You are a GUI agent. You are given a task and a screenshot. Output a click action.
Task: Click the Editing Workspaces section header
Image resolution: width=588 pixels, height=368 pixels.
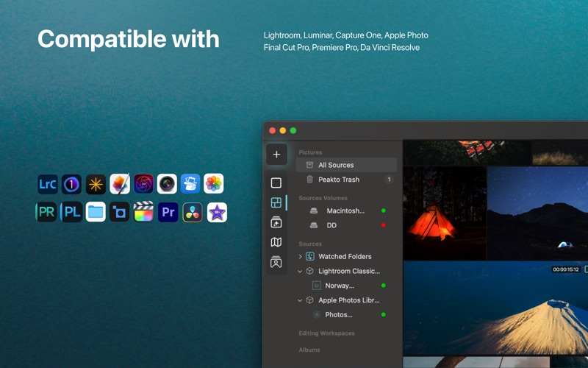[x=326, y=333]
